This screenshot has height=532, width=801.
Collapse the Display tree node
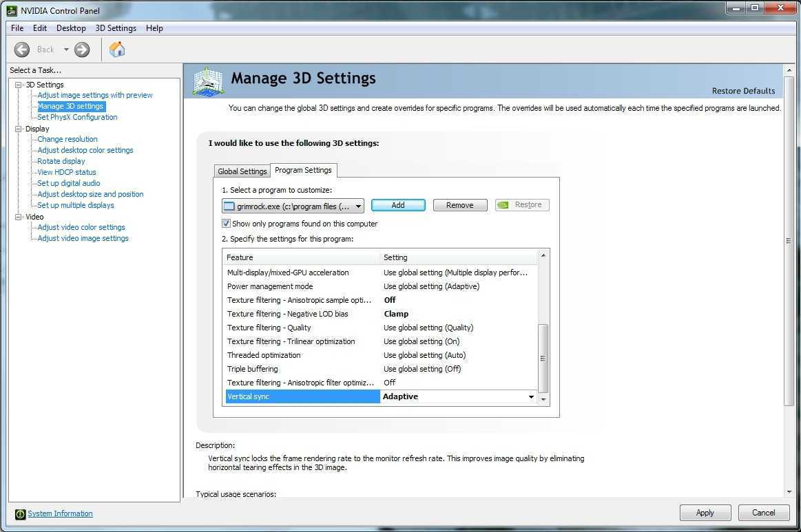pos(19,129)
